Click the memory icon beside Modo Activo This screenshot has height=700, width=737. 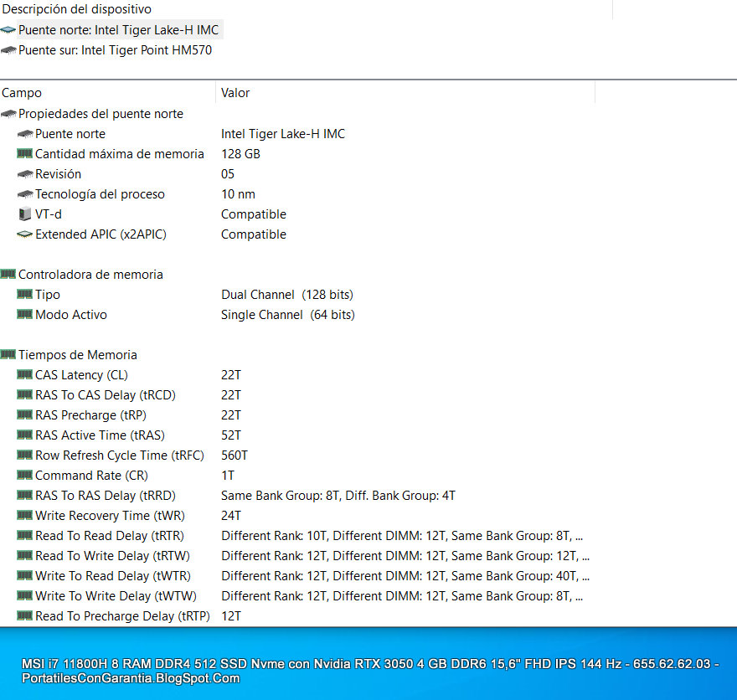25,314
